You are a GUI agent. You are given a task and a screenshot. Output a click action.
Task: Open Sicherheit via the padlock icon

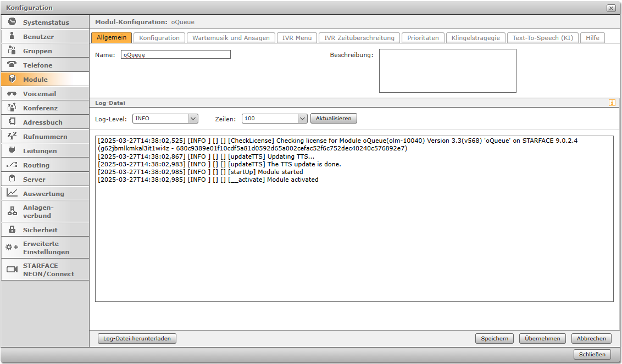click(12, 229)
